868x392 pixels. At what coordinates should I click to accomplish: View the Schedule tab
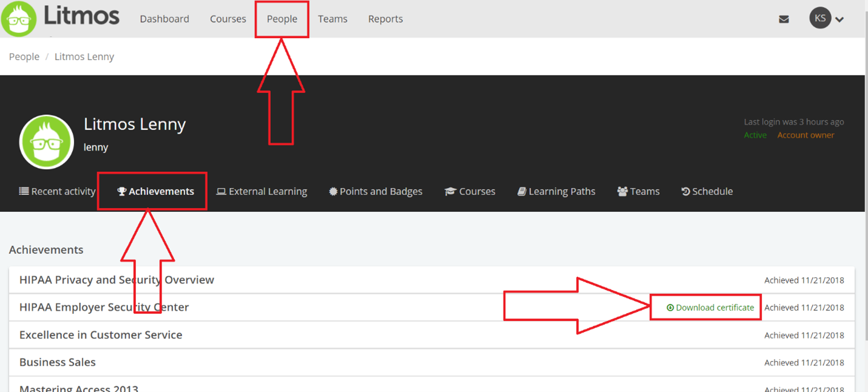pyautogui.click(x=707, y=191)
